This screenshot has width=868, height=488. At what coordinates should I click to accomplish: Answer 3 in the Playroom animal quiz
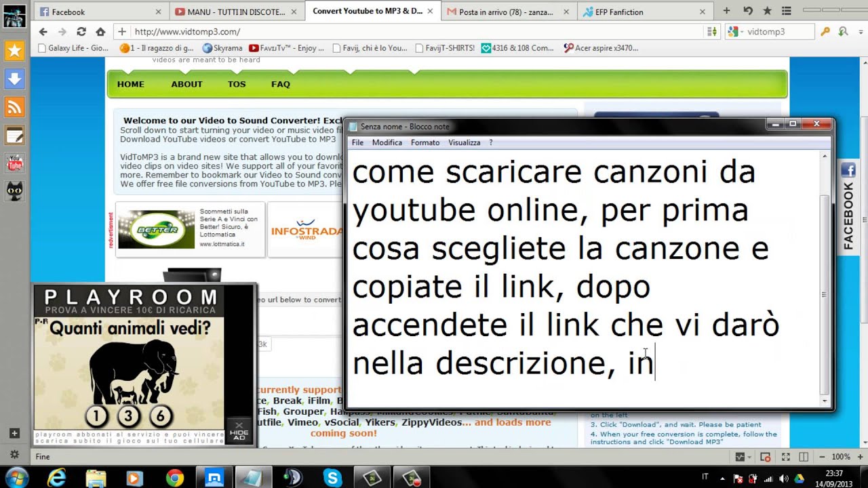click(129, 416)
